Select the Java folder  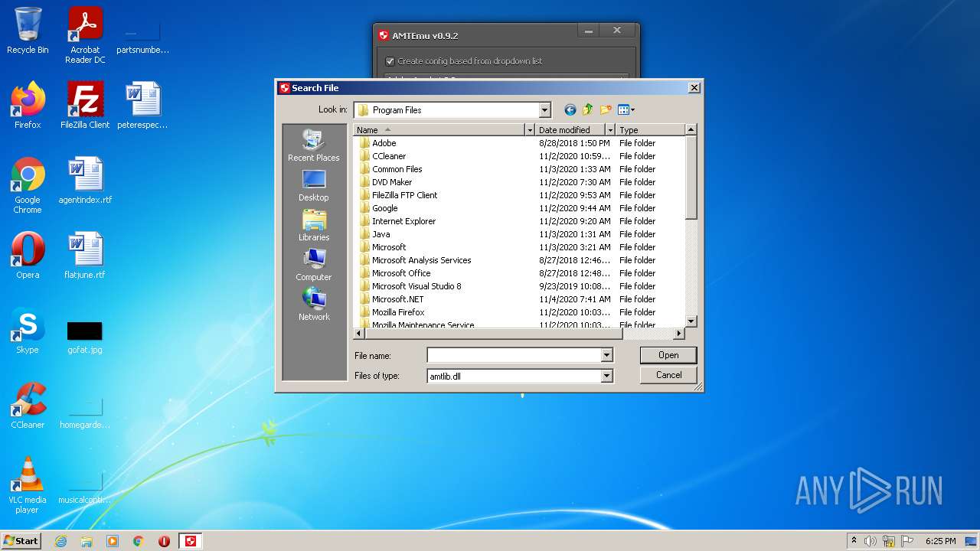[374, 234]
